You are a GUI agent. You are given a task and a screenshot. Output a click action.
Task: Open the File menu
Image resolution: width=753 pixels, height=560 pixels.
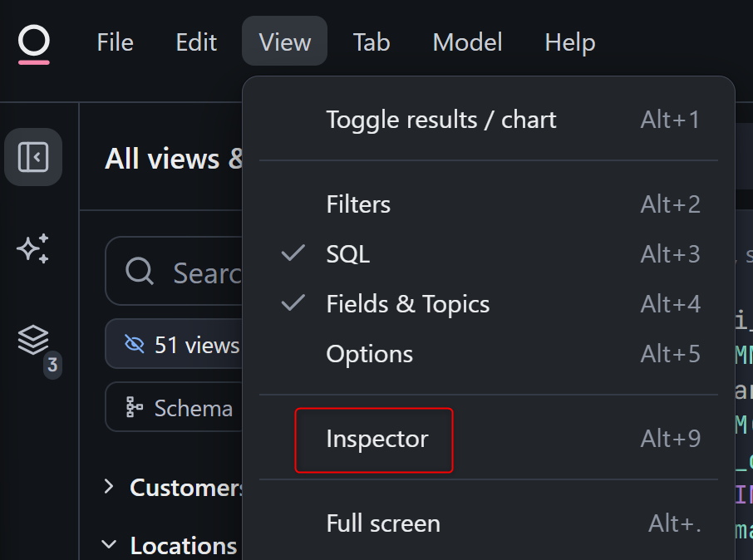coord(115,42)
